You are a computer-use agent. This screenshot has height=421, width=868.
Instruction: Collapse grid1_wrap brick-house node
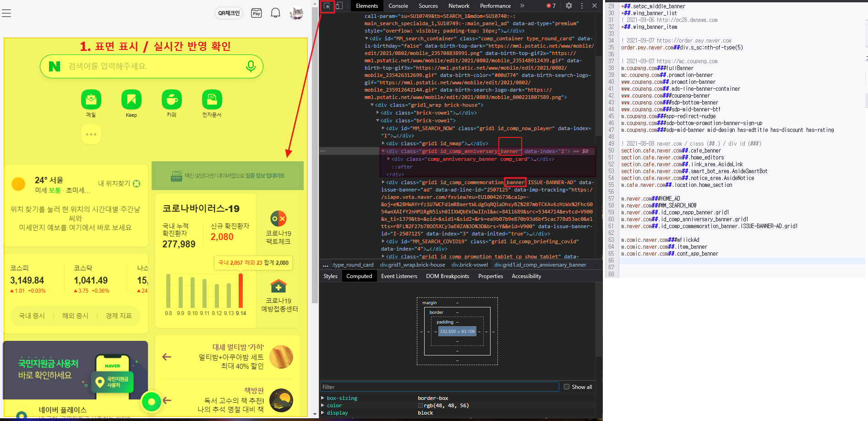tap(372, 105)
